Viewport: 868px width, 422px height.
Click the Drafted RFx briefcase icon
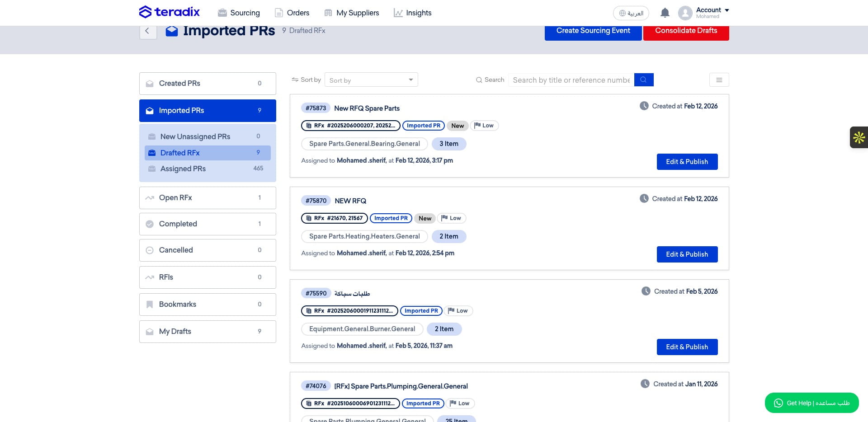(x=152, y=153)
